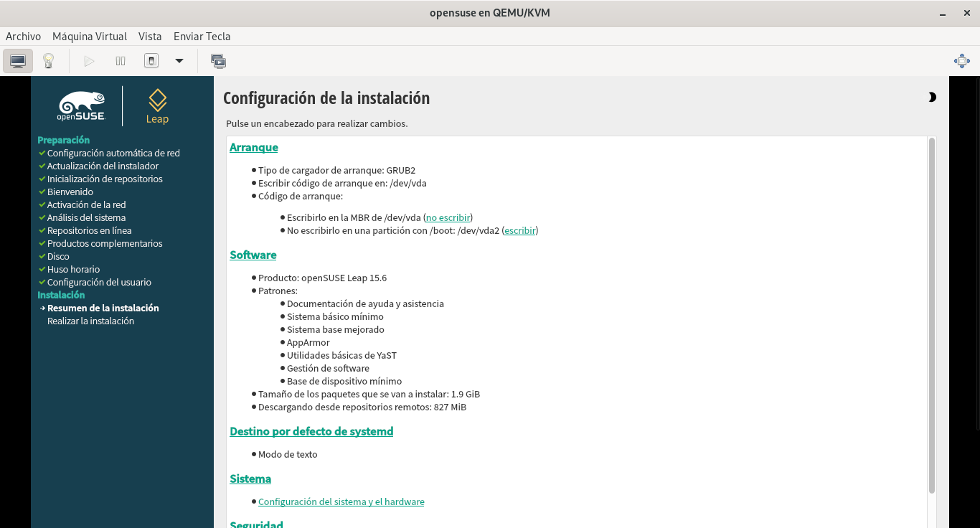The image size is (980, 528).
Task: Open the Arranque section heading
Action: 253,147
